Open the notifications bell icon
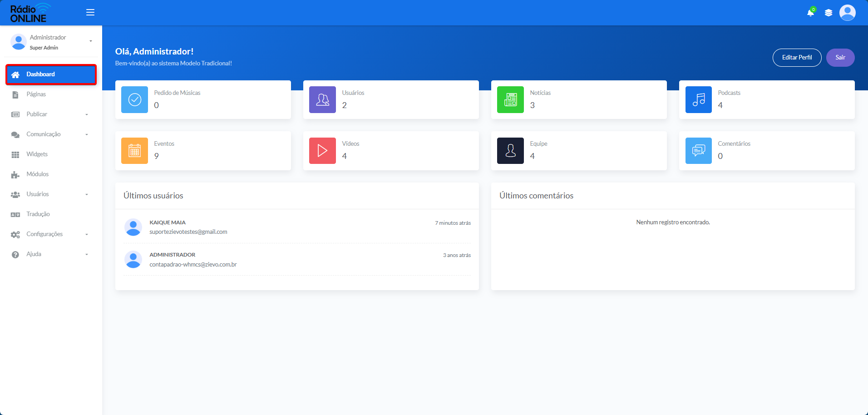868x415 pixels. 810,13
